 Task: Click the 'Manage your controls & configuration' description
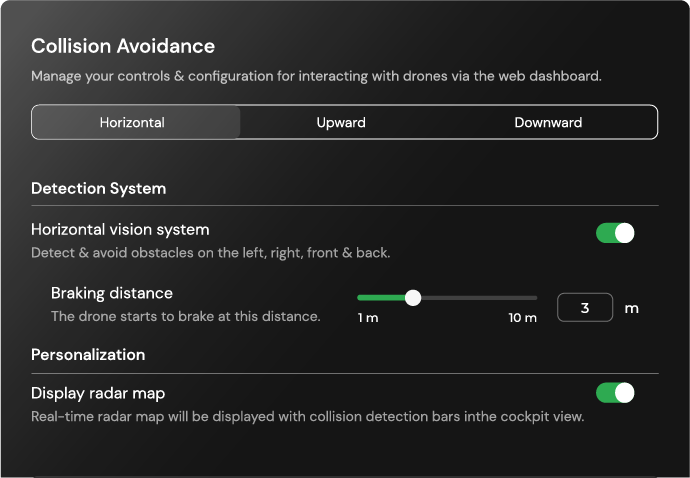point(316,75)
